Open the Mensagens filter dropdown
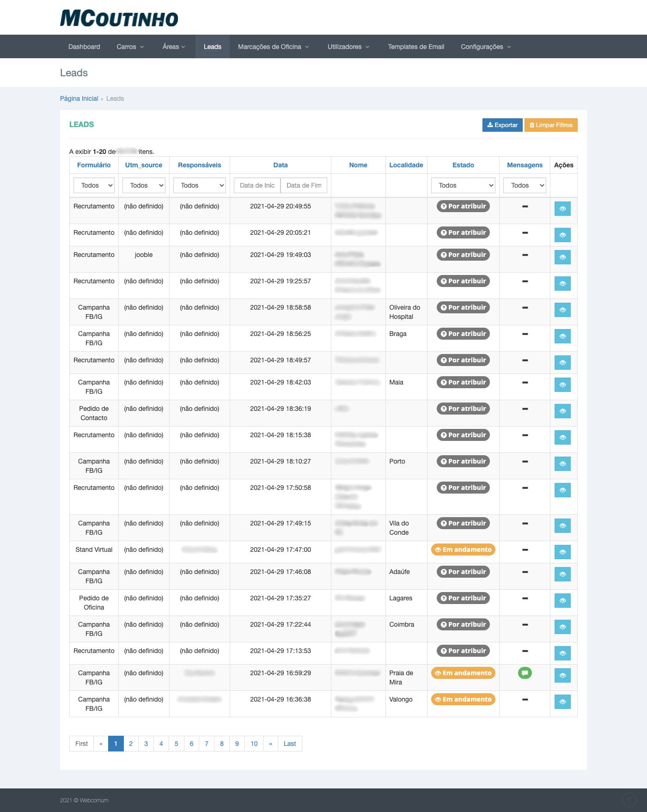The width and height of the screenshot is (647, 812). (525, 185)
